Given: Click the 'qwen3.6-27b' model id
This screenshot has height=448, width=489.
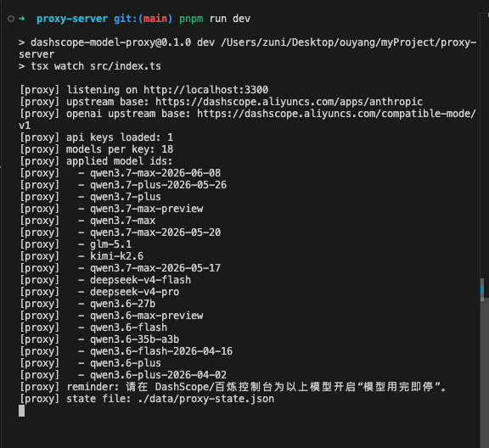Looking at the screenshot, I should (x=122, y=304).
